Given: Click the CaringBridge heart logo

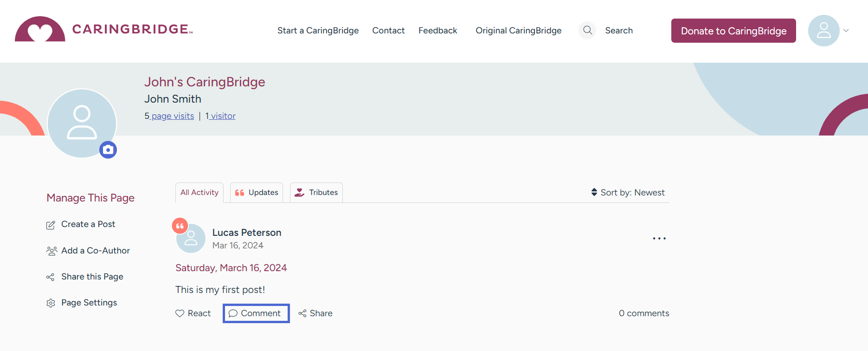Looking at the screenshot, I should coord(40,30).
